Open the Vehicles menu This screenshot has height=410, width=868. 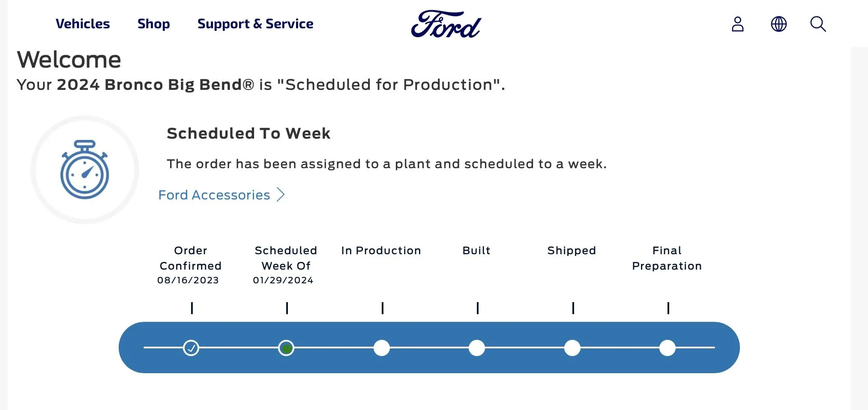[83, 24]
